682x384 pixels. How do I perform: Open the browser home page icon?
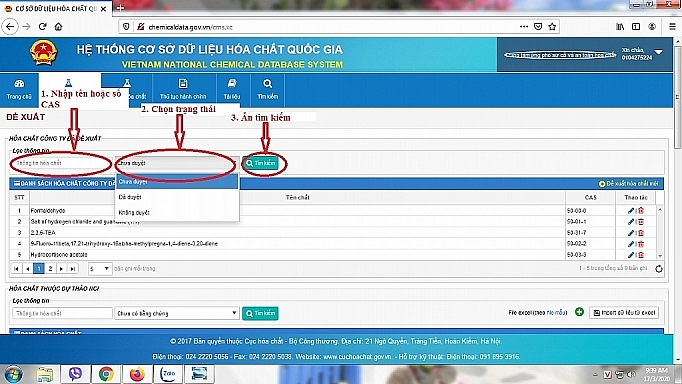(x=58, y=27)
